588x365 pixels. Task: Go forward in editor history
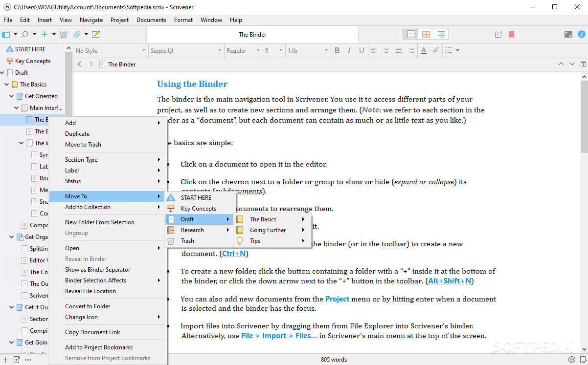tap(91, 64)
